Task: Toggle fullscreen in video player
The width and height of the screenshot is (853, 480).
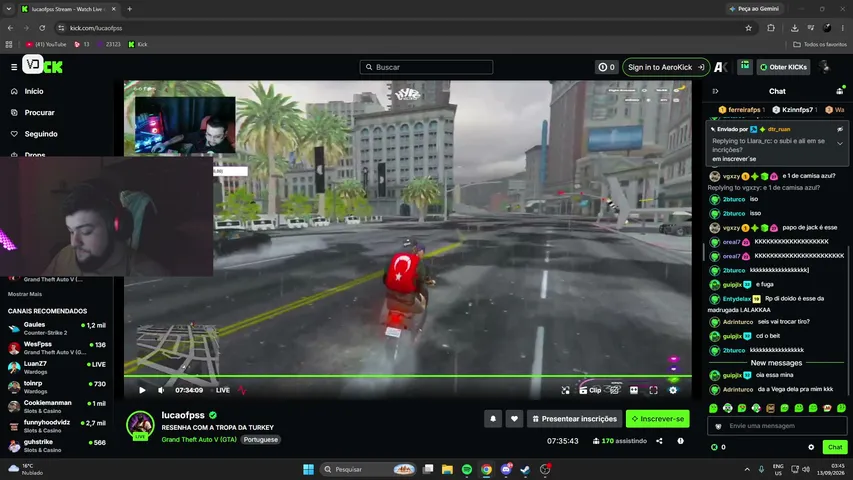Action: coord(653,390)
